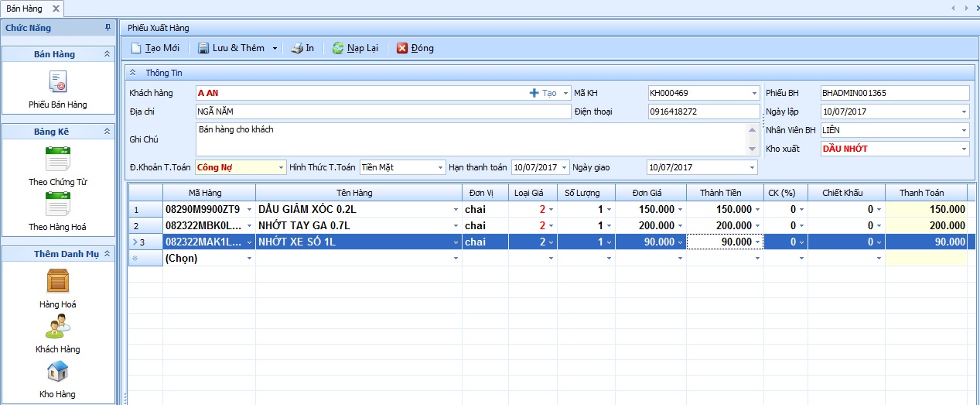Screen dimensions: 980x405
Task: Click Đóng close form button
Action: pyautogui.click(x=415, y=48)
